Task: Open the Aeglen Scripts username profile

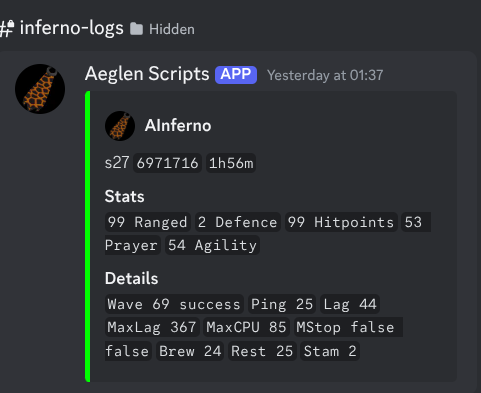Action: coord(147,74)
